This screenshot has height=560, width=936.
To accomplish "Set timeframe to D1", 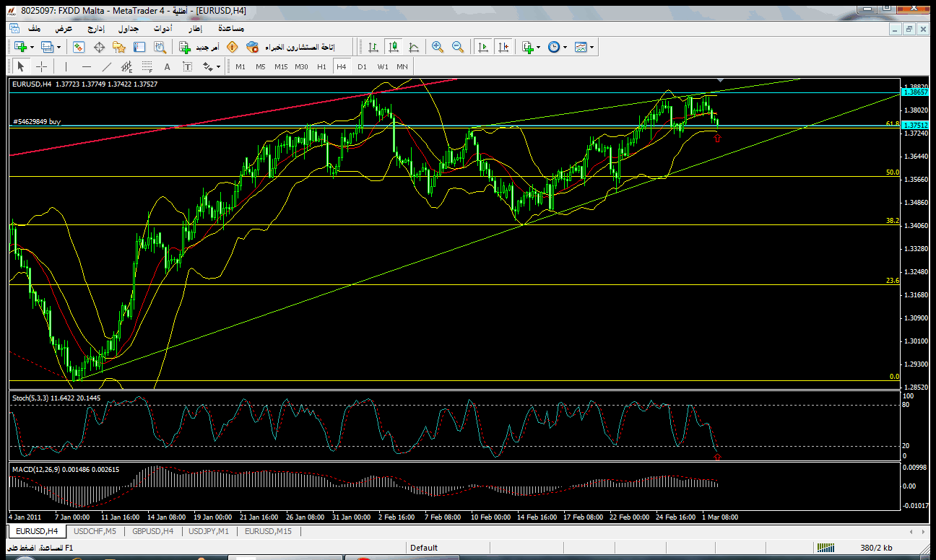I will point(362,66).
